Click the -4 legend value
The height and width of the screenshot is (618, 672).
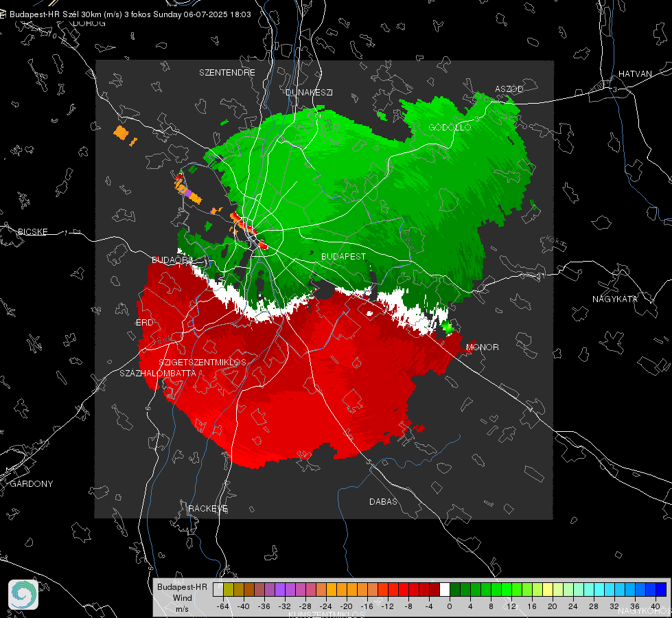click(x=429, y=606)
